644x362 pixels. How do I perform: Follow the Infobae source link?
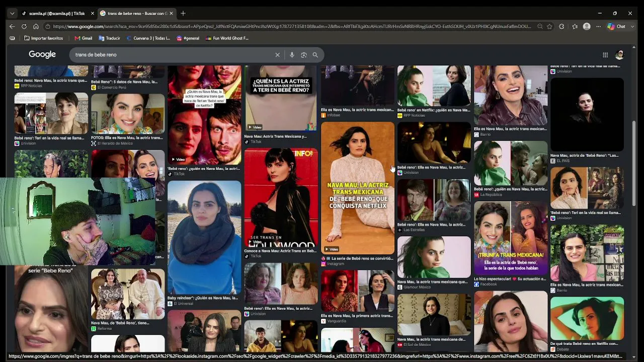[334, 115]
